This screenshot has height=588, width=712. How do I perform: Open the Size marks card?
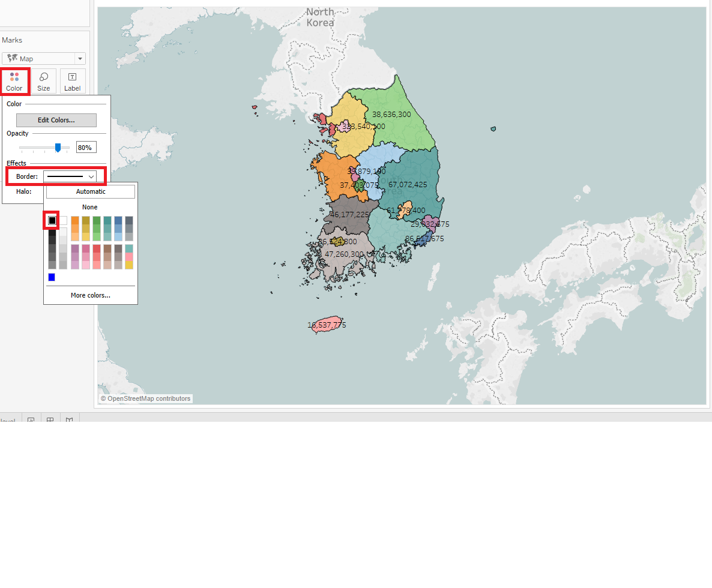click(44, 81)
